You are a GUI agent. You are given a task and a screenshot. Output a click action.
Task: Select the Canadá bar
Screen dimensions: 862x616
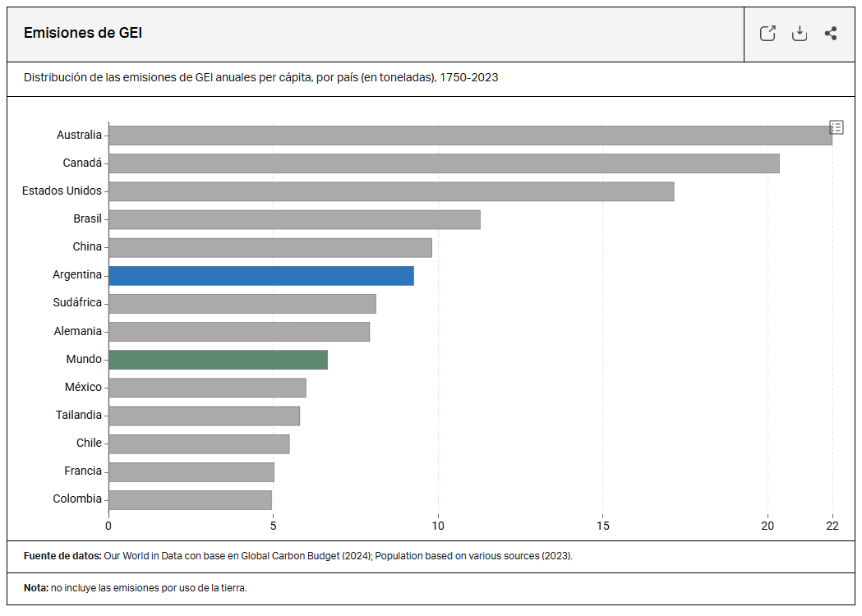[x=444, y=163]
